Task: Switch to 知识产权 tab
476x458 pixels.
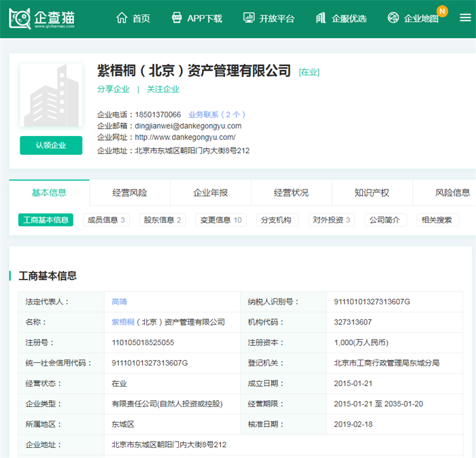Action: 372,192
